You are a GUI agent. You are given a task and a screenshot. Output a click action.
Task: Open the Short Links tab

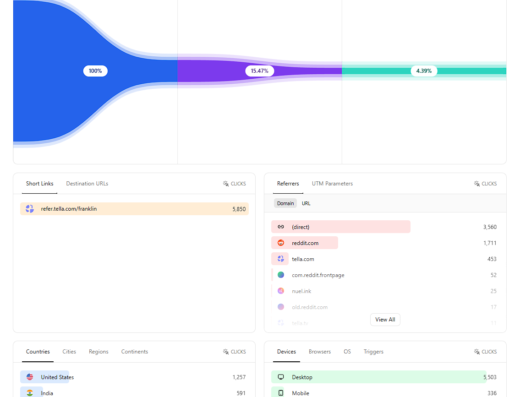39,184
